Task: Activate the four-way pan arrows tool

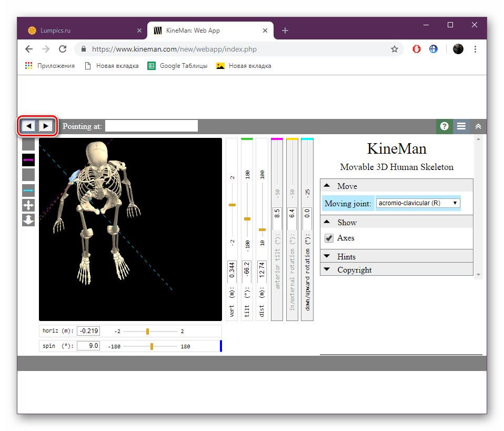Action: point(28,205)
